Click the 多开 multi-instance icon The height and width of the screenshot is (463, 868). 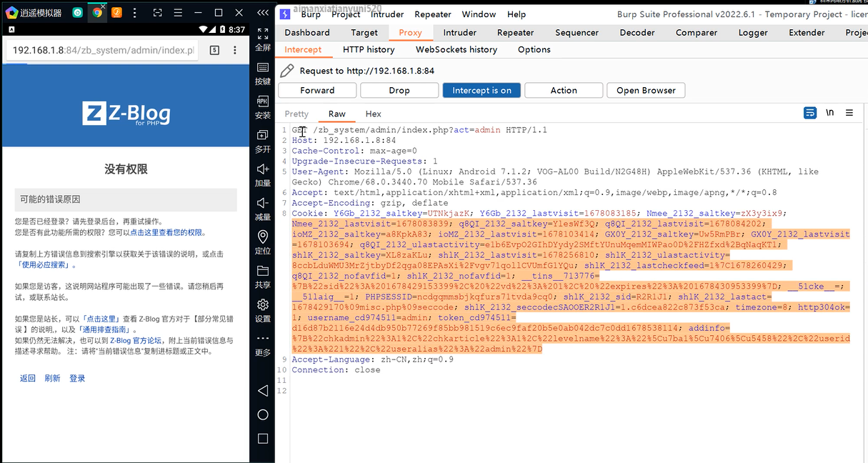click(263, 141)
